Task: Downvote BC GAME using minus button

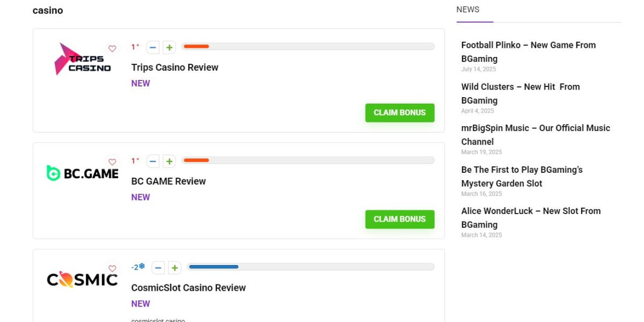Action: [153, 161]
